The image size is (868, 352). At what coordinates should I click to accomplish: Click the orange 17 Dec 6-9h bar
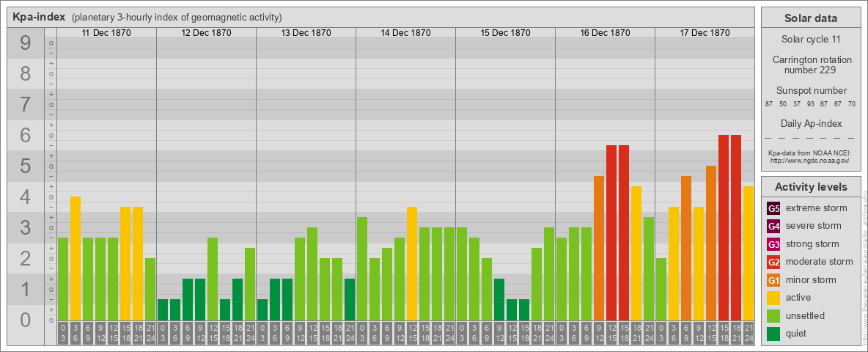[686, 248]
